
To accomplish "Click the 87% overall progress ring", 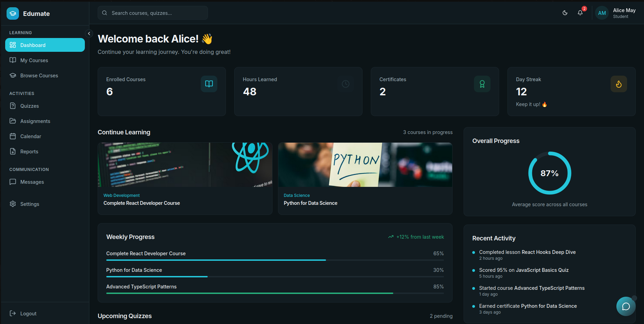I will click(549, 173).
